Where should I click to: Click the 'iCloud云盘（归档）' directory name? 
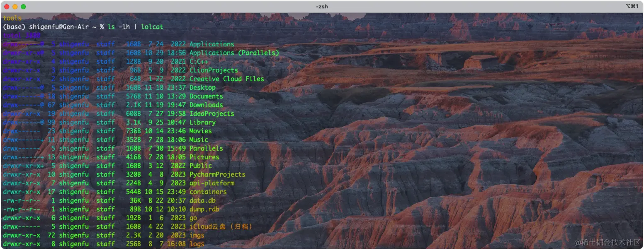click(x=221, y=227)
